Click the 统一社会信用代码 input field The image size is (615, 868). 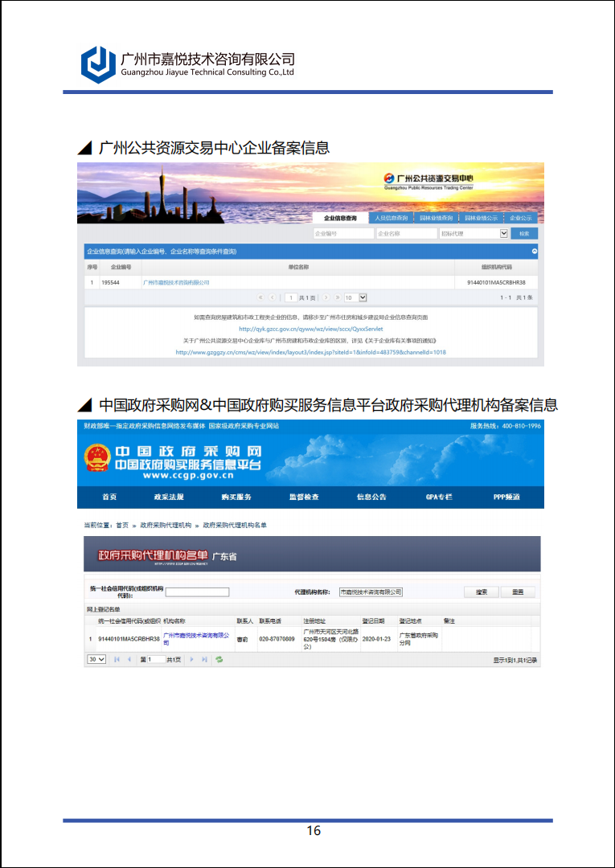pyautogui.click(x=197, y=592)
